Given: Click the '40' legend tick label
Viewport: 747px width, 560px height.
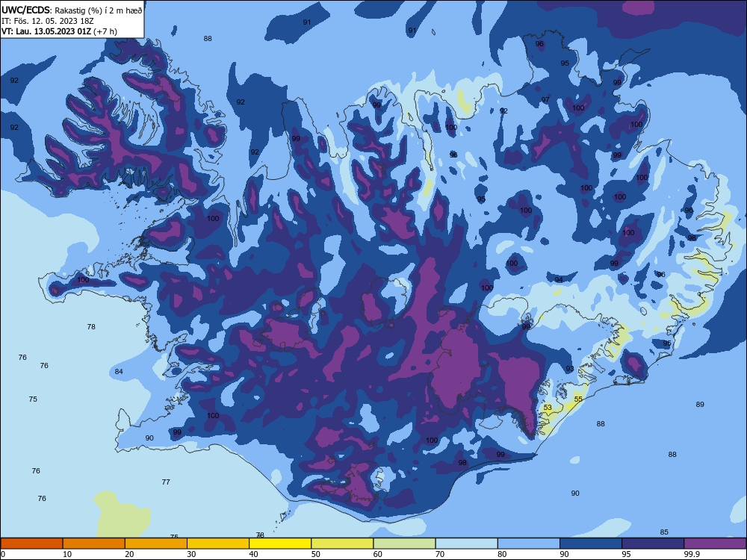Looking at the screenshot, I should tap(254, 554).
